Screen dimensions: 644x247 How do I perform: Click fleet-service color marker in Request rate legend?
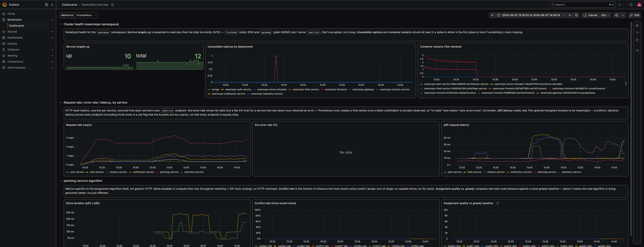pos(87,172)
